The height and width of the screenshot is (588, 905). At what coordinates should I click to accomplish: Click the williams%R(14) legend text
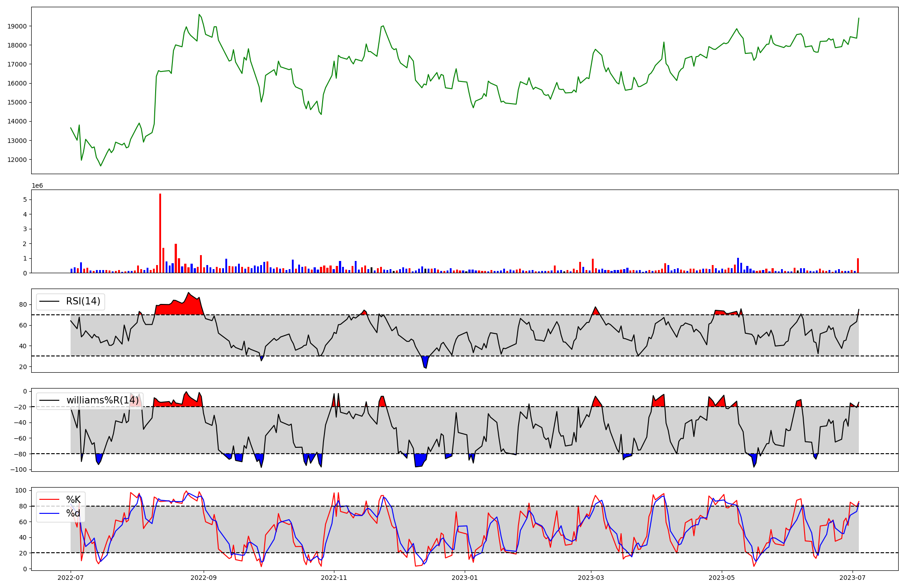(x=103, y=400)
